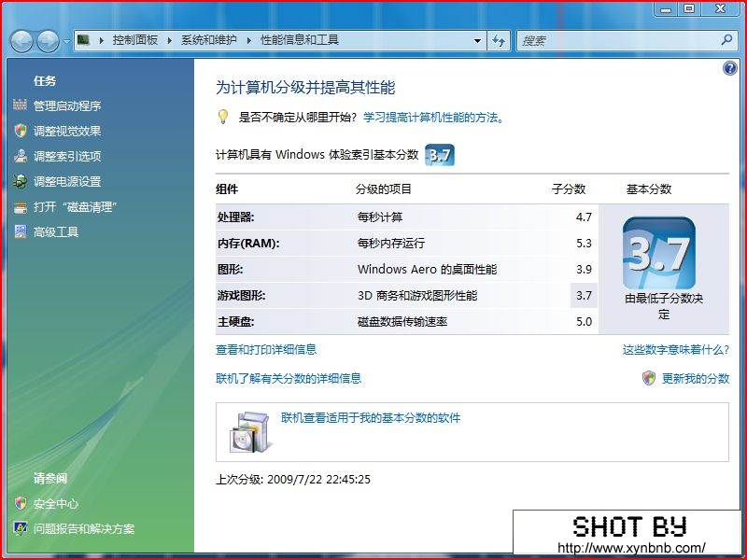Expand the arrow before 控制面板
747x560 pixels.
[102, 40]
